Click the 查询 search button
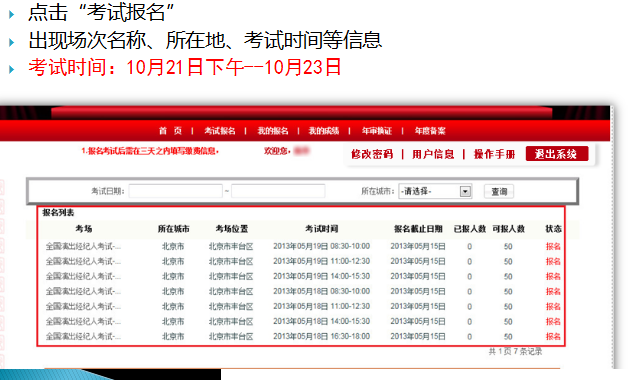 click(x=499, y=191)
